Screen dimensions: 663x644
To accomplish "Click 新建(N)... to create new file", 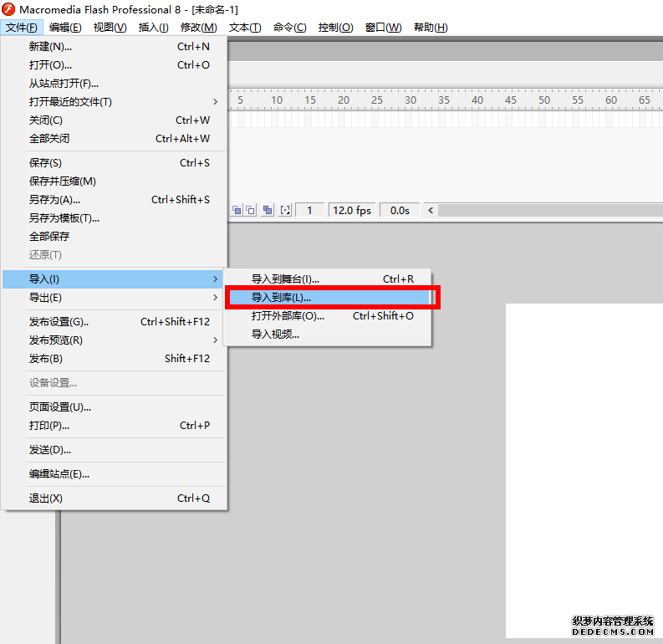I will click(x=50, y=47).
